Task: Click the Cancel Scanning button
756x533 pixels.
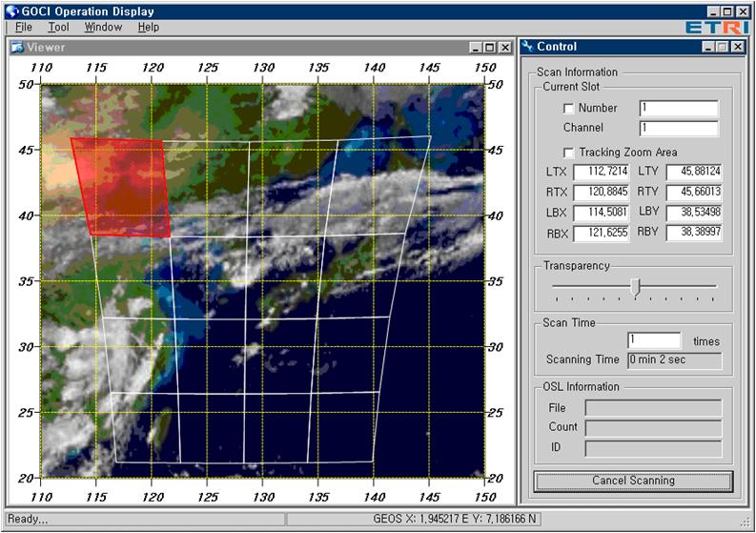Action: pyautogui.click(x=634, y=481)
